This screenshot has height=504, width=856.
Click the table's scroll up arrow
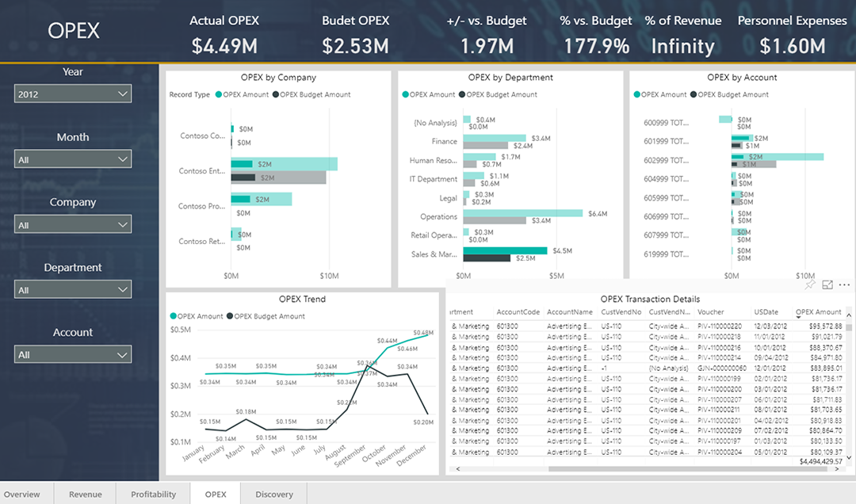pyautogui.click(x=849, y=316)
